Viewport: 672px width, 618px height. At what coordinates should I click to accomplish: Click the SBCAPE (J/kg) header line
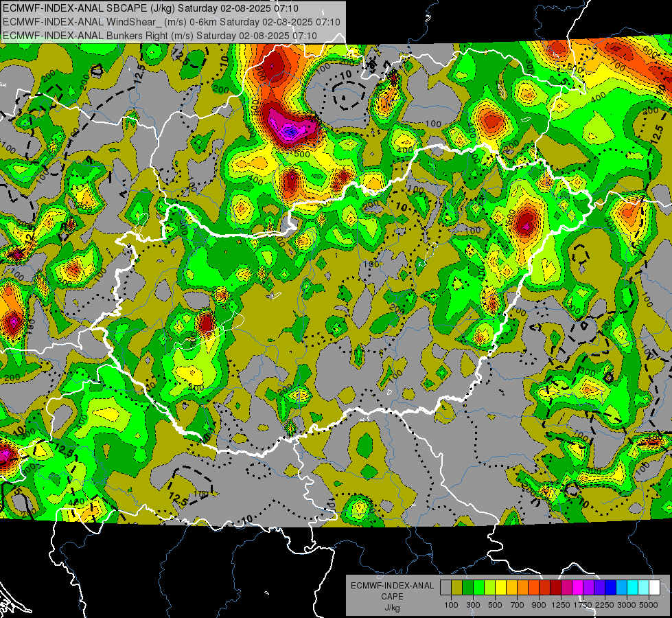coord(150,8)
